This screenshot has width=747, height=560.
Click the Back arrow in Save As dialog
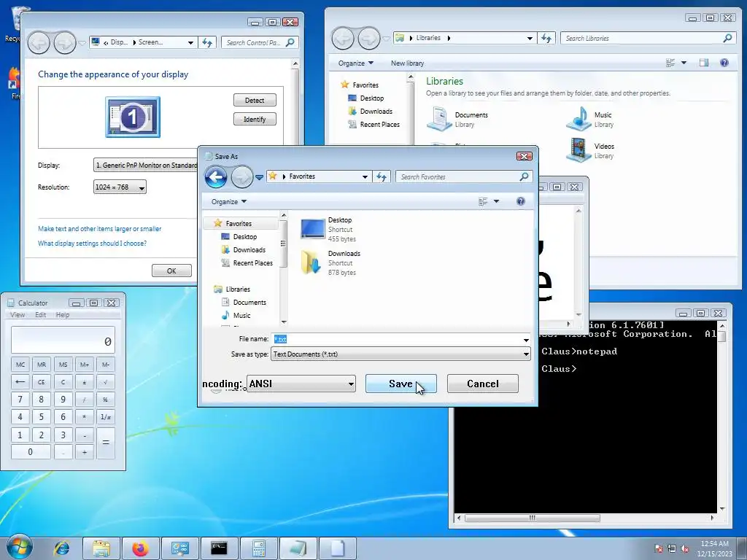point(216,177)
